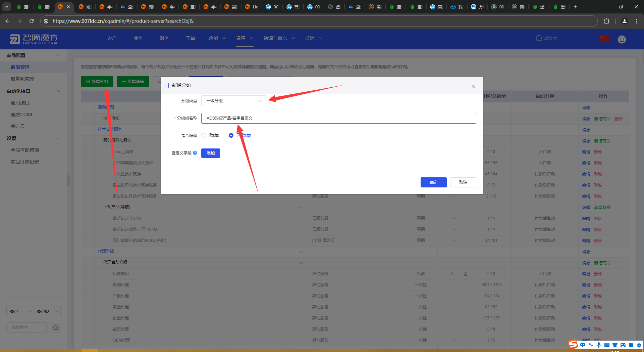Click the browser address bar URL

(123, 21)
